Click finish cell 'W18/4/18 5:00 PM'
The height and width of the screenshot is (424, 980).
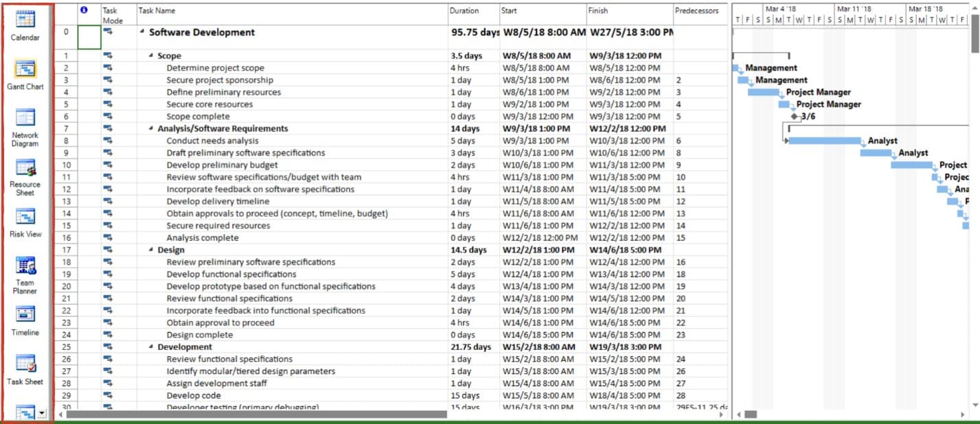pyautogui.click(x=630, y=396)
